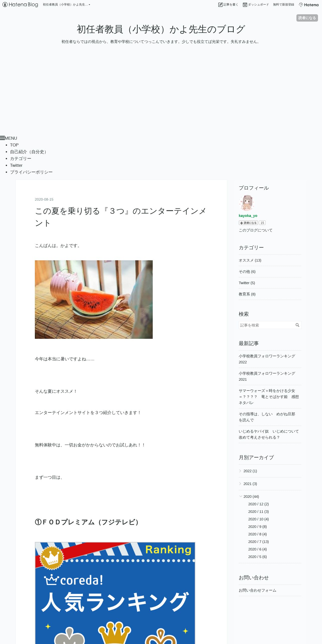Click the MENU hamburger icon

pos(2,138)
